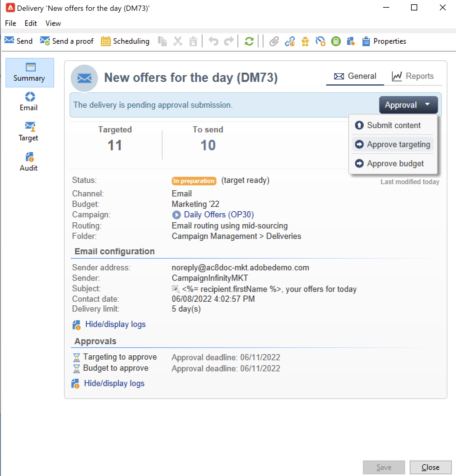456x476 pixels.
Task: Click Email routing using mid-sourcing text
Action: (230, 226)
